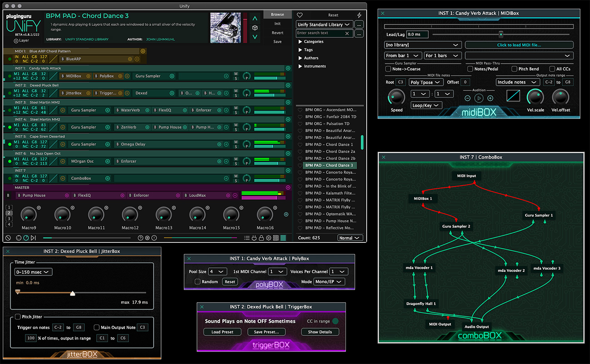
Task: Click the Audition play button in MIDIBox
Action: tap(479, 98)
